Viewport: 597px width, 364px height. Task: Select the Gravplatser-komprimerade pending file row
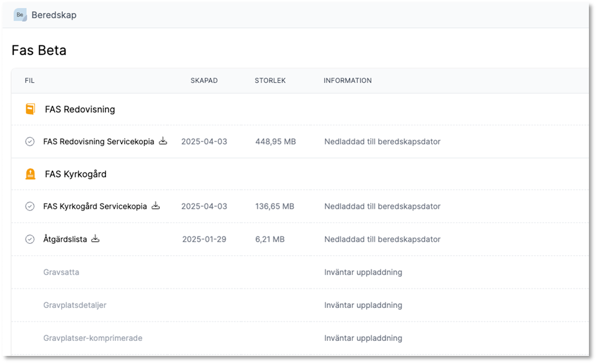tap(300, 338)
